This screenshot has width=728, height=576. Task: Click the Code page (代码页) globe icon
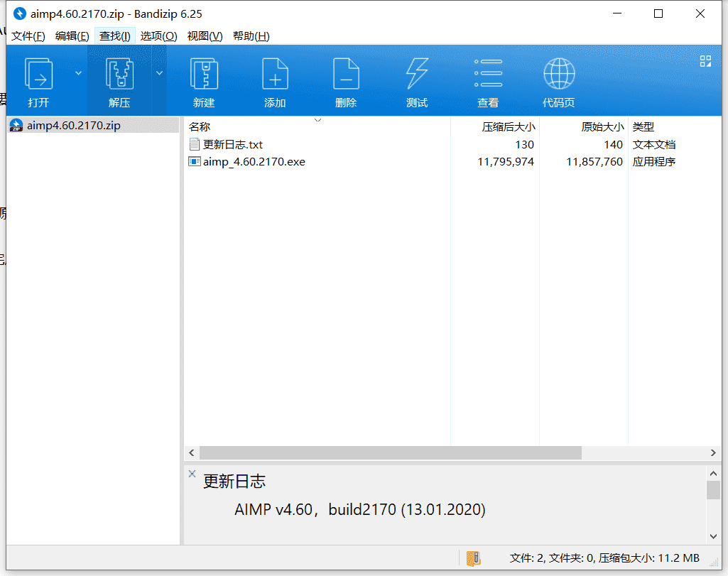pos(559,74)
